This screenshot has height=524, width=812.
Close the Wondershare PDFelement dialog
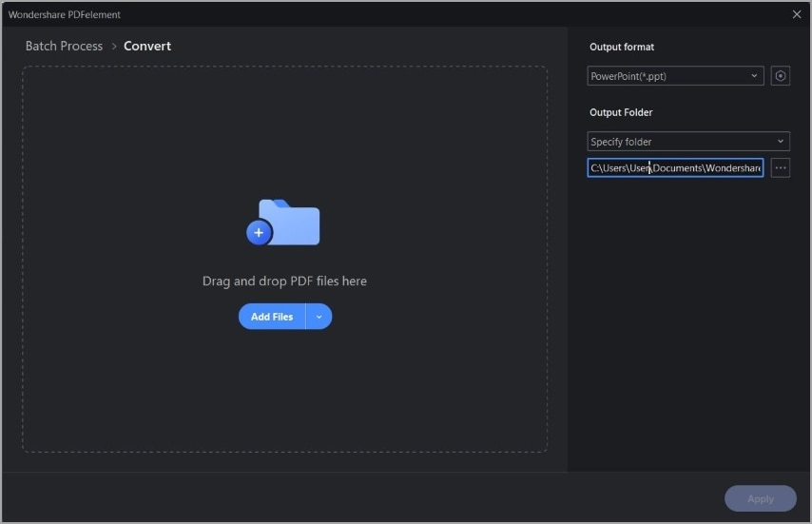click(797, 14)
